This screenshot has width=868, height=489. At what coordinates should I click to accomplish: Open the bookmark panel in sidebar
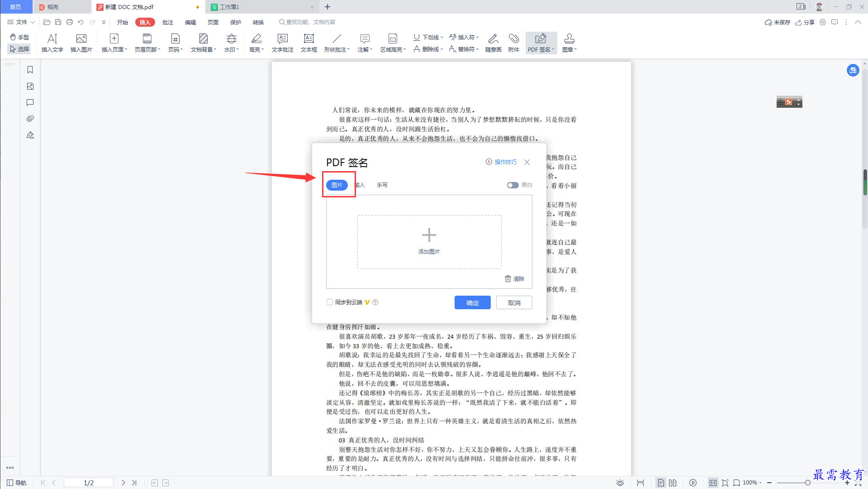[x=30, y=70]
